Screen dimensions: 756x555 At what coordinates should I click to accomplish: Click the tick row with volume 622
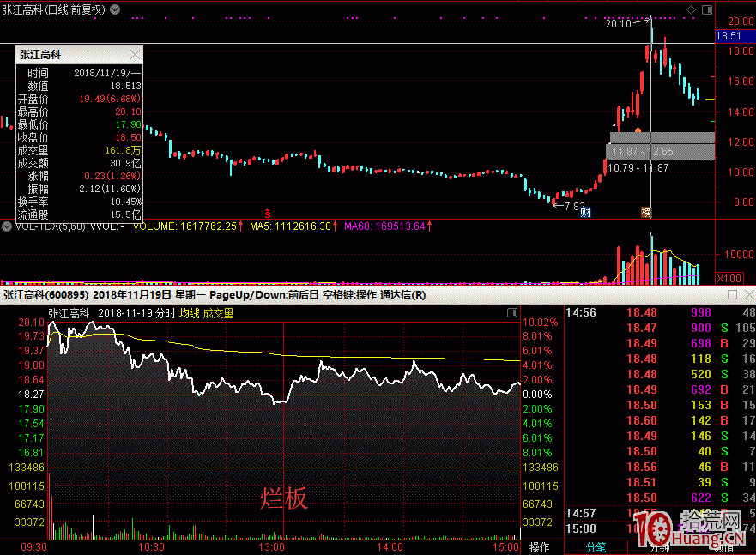pos(660,498)
